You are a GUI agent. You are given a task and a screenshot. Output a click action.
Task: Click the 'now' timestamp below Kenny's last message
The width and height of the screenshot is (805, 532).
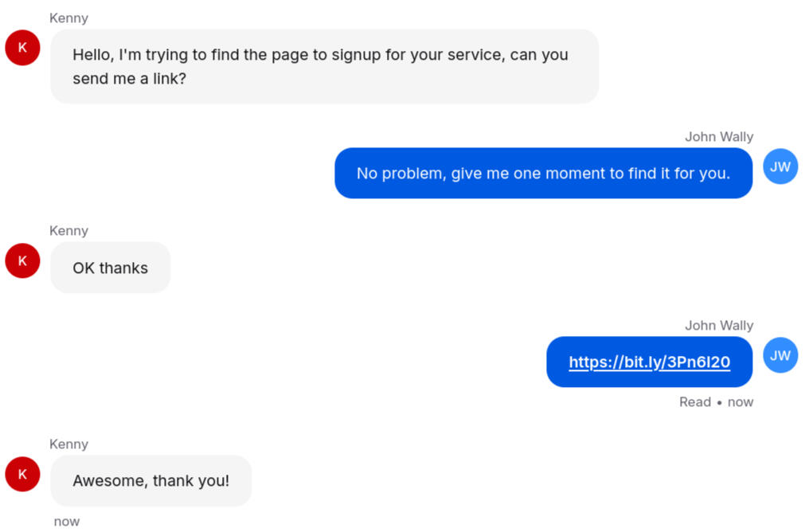coord(66,521)
